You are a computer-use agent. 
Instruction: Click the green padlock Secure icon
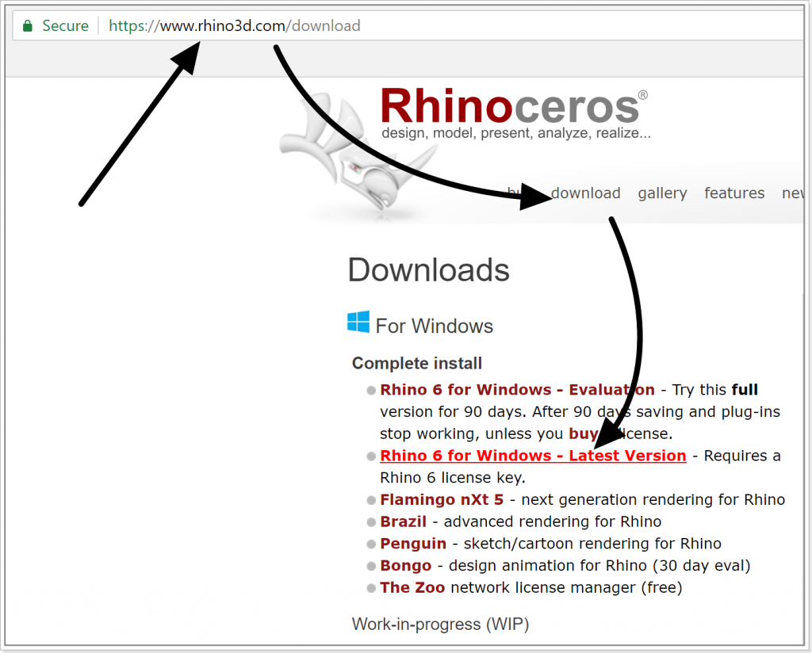click(x=28, y=26)
